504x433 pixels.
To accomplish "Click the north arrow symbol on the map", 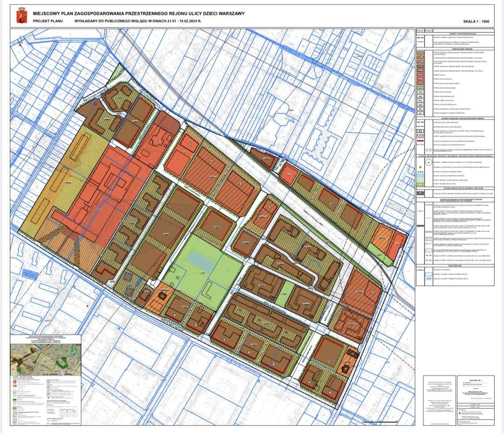I will click(20, 43).
